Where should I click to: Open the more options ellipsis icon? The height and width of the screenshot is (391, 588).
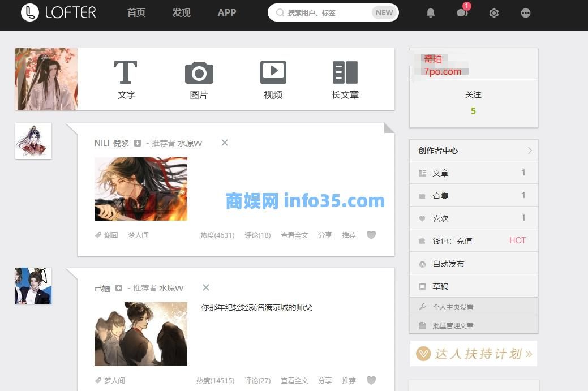[x=525, y=13]
